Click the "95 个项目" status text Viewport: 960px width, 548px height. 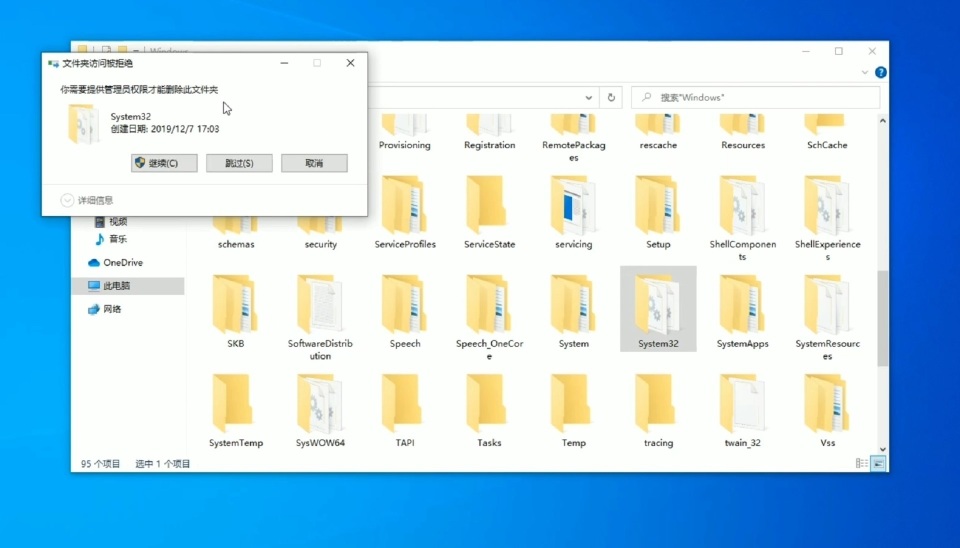100,464
